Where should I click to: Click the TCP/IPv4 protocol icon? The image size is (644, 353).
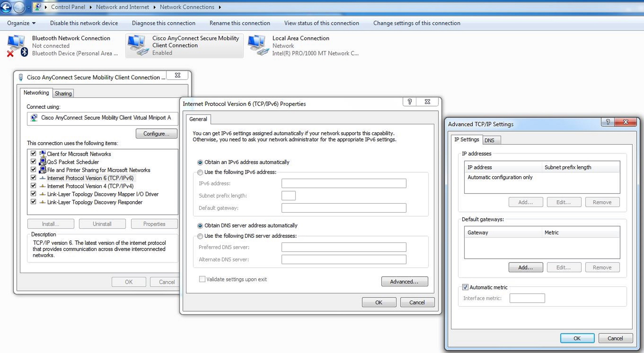[x=43, y=186]
